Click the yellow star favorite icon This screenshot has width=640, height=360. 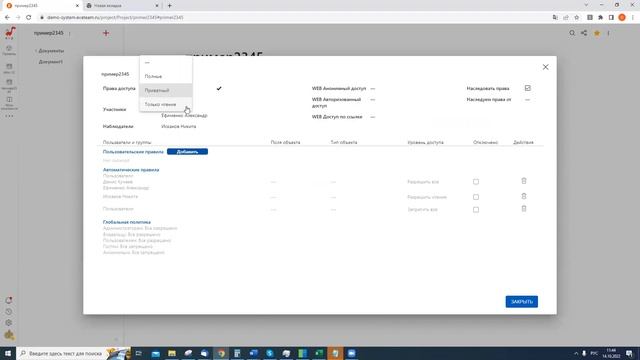tap(597, 33)
